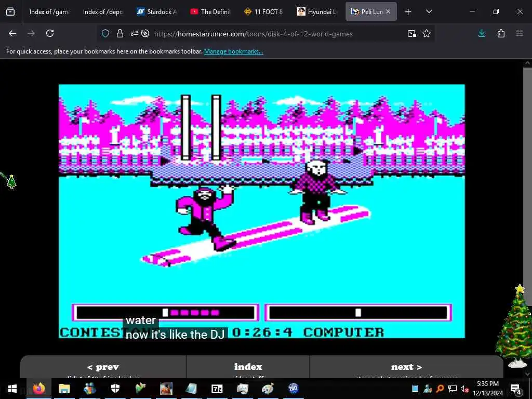The width and height of the screenshot is (532, 399).
Task: Click the Contestant power meter bar
Action: 165,312
